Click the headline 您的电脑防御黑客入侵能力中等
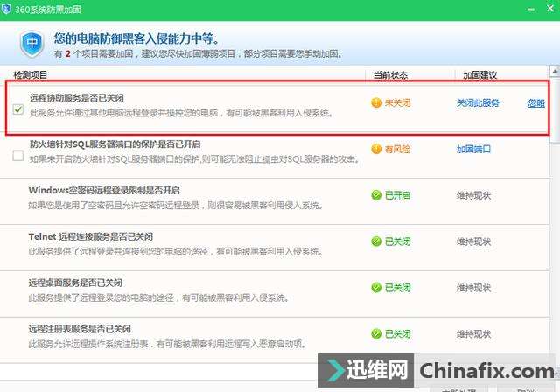 click(x=136, y=38)
